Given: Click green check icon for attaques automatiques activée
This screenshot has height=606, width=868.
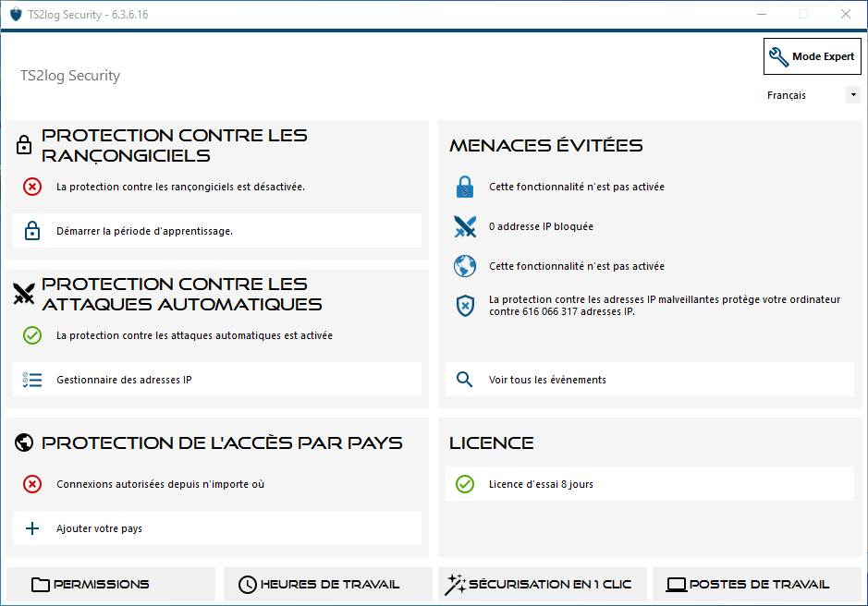Looking at the screenshot, I should pos(32,335).
